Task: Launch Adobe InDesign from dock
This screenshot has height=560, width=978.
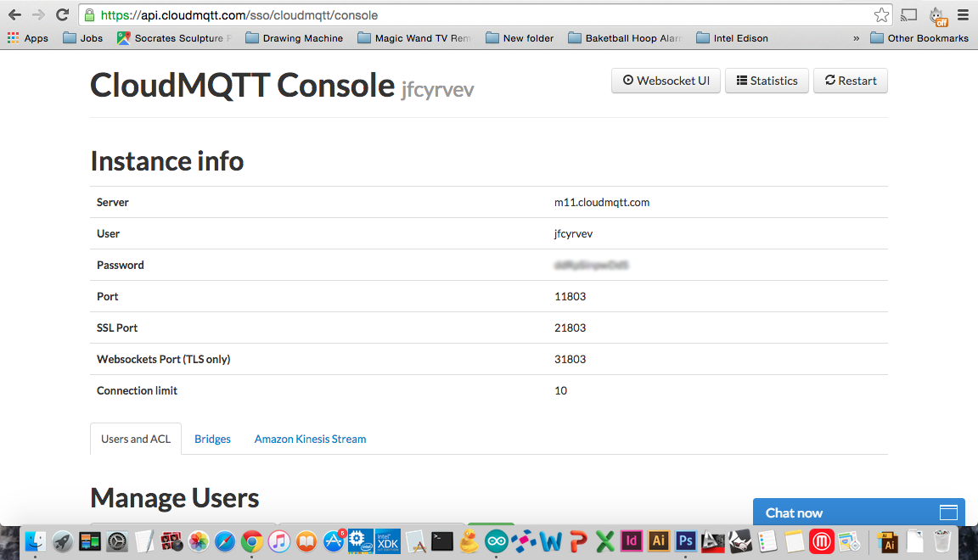Action: [x=632, y=540]
